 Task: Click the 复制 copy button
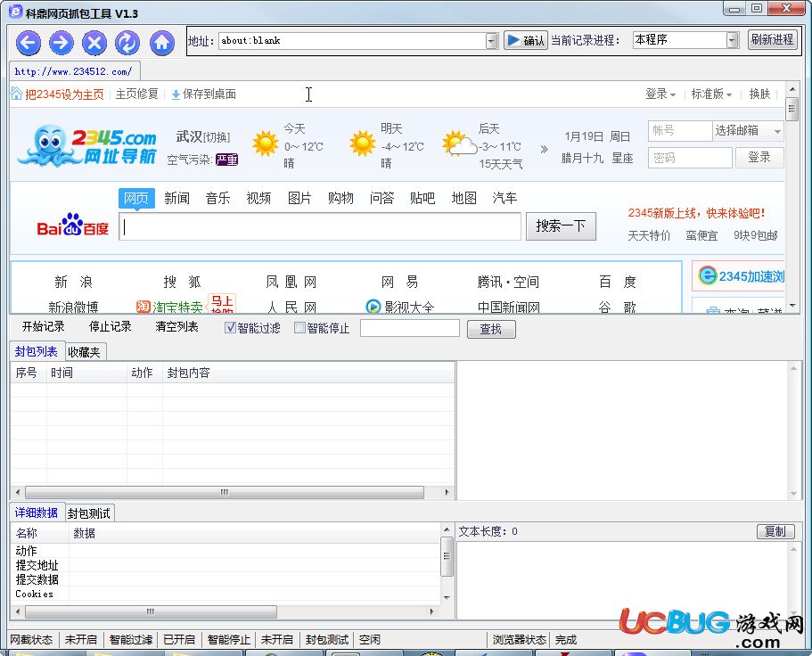pyautogui.click(x=775, y=531)
